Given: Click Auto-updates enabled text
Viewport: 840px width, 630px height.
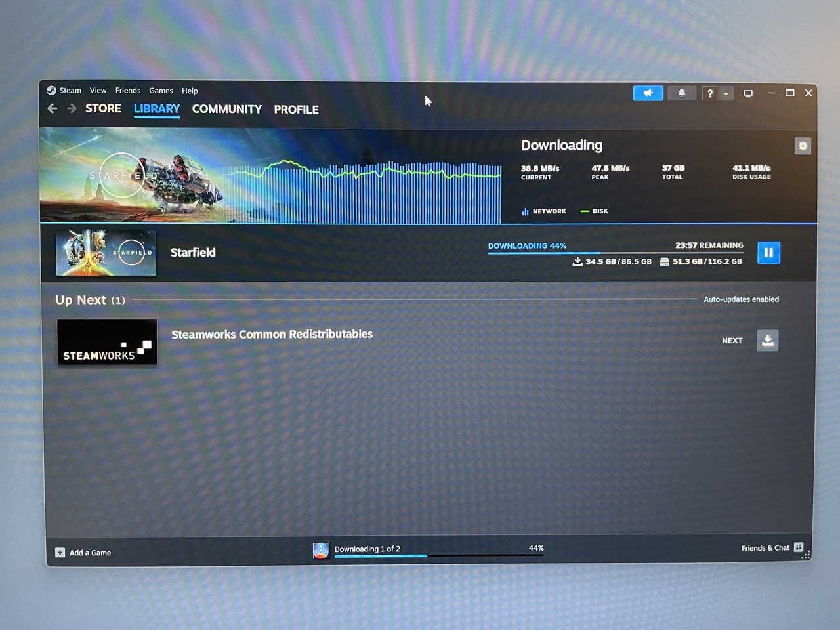Looking at the screenshot, I should [x=742, y=299].
